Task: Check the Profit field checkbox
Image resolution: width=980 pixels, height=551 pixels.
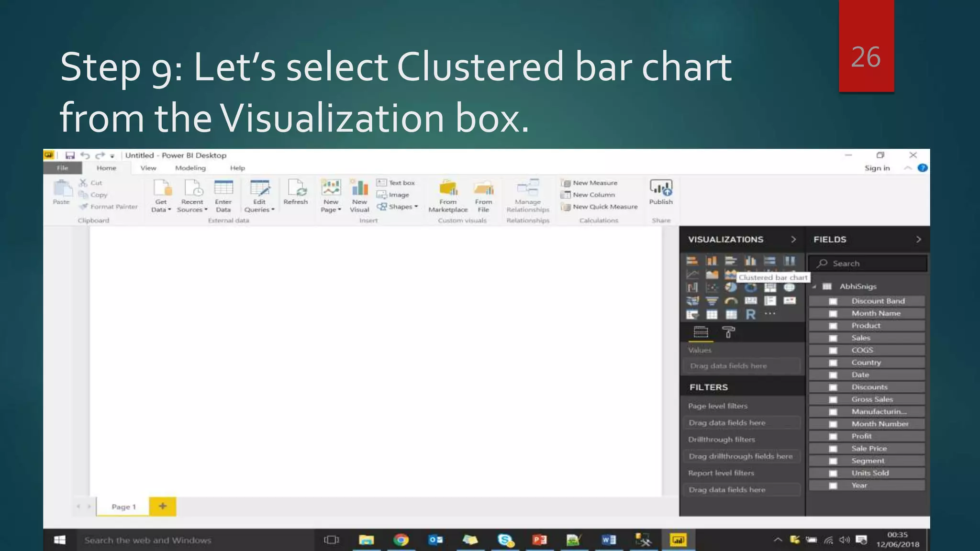Action: [x=833, y=437]
